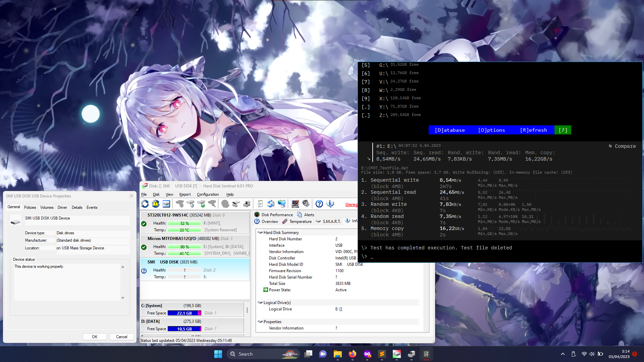The width and height of the screenshot is (644, 362).
Task: Click unknown status icon for SMI USB DISK
Action: coord(144,271)
